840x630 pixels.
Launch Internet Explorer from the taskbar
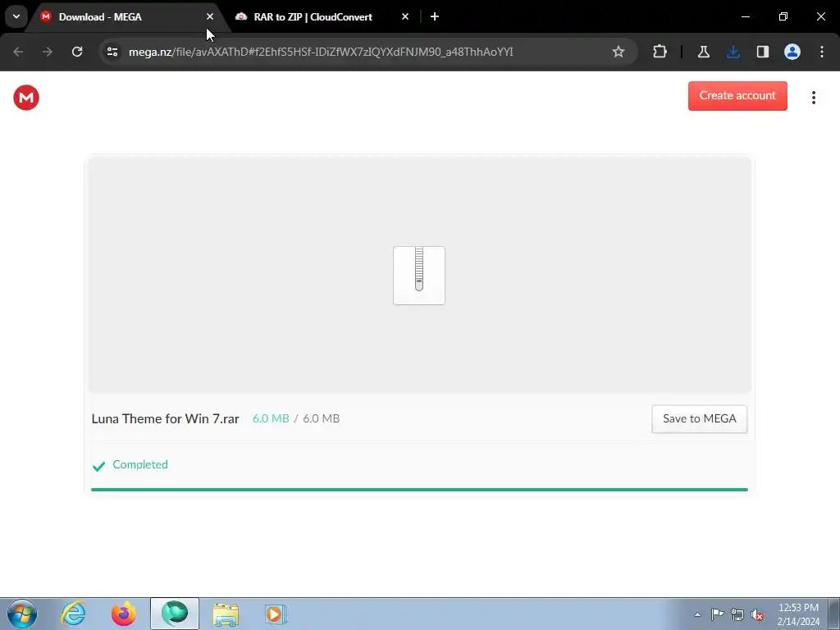point(73,614)
